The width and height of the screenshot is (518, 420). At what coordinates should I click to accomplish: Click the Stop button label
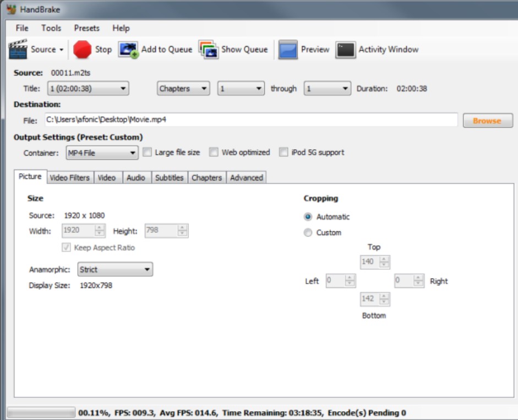[103, 50]
